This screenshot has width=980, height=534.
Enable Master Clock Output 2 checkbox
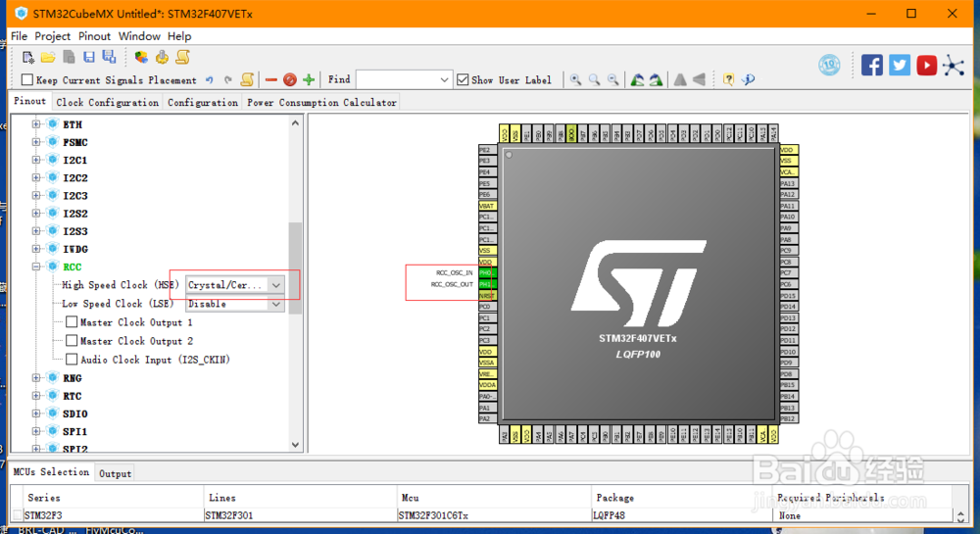pos(72,340)
